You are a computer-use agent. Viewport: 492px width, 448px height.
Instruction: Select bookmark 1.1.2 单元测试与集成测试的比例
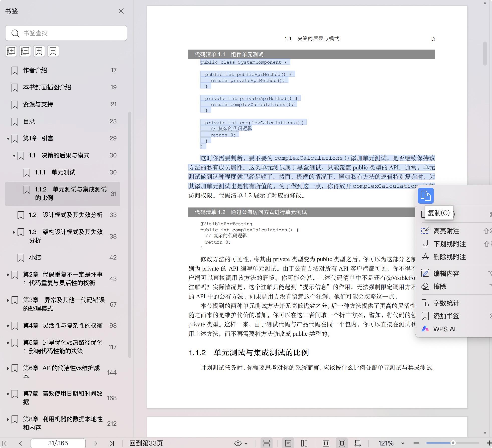point(63,194)
